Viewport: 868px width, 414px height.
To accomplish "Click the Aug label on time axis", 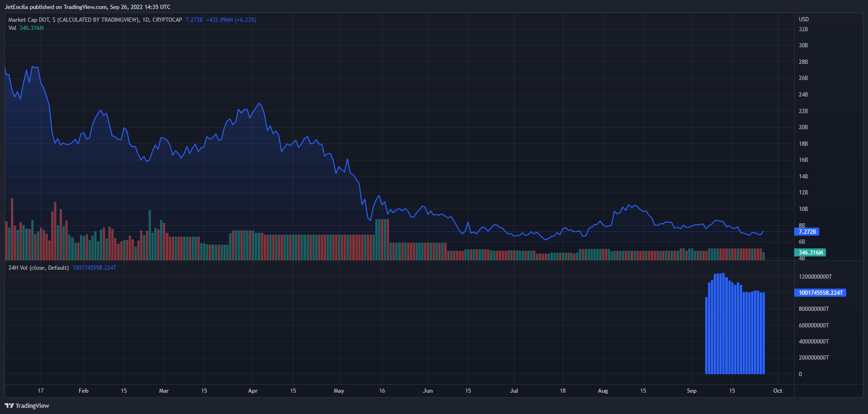I will click(x=603, y=391).
